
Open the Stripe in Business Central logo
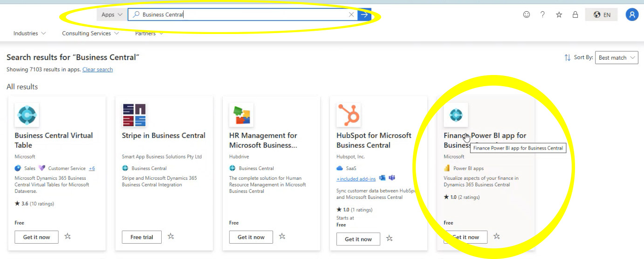pyautogui.click(x=134, y=115)
